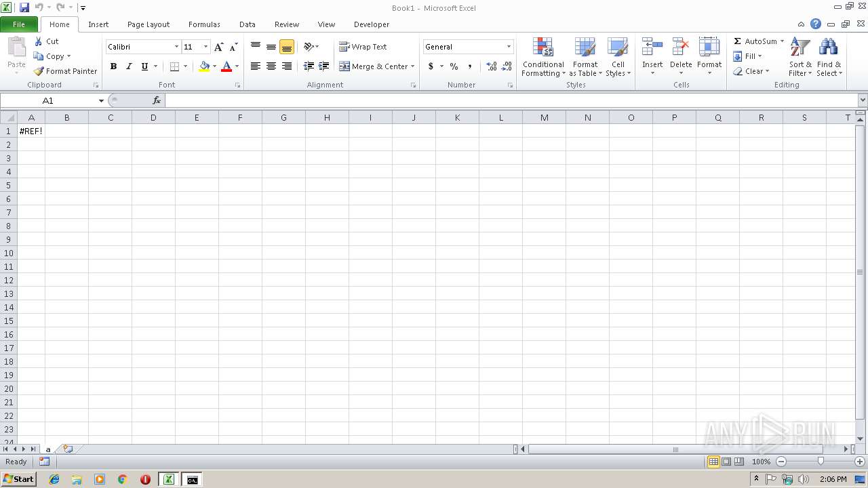Click the Decrease Indent icon
868x488 pixels.
309,66
